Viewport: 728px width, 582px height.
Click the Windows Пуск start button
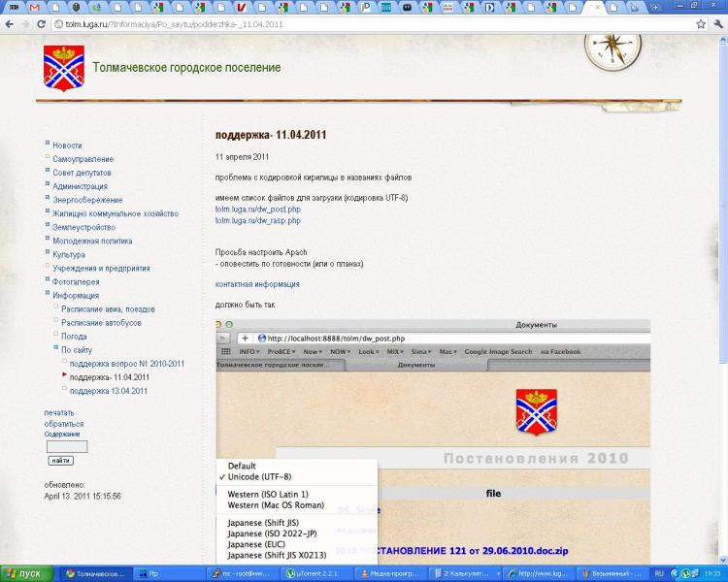pos(27,573)
